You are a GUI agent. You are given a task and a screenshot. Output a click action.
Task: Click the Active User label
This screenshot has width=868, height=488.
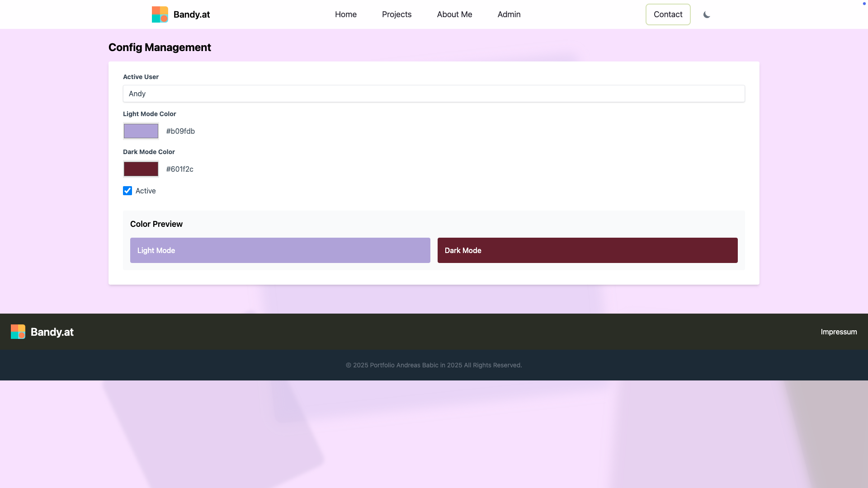tap(141, 77)
